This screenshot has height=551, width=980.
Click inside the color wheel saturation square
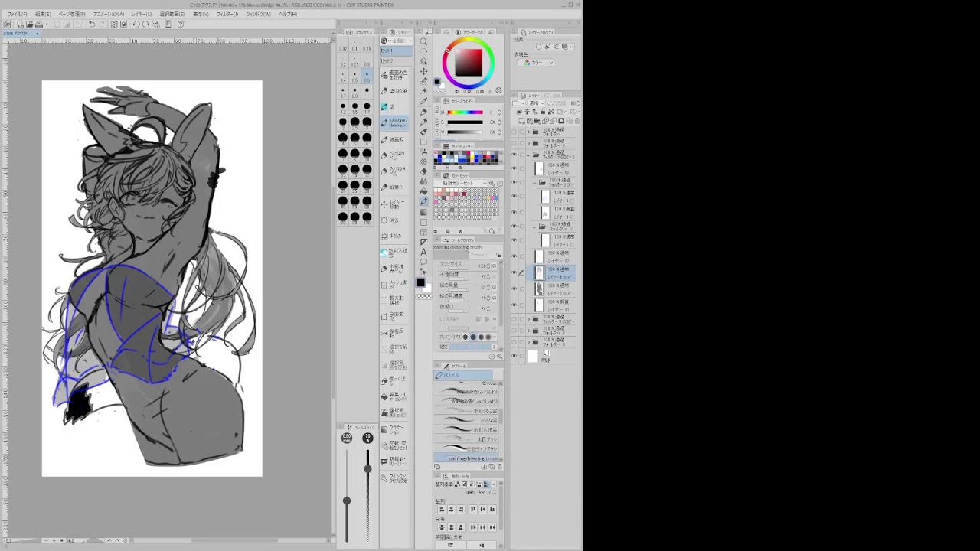469,62
